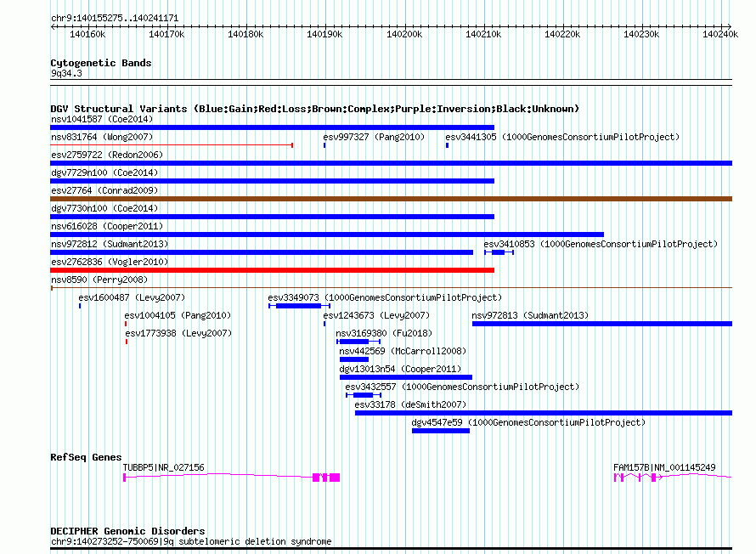
Task: Click the esv3432557 variant glyph
Action: click(x=364, y=395)
